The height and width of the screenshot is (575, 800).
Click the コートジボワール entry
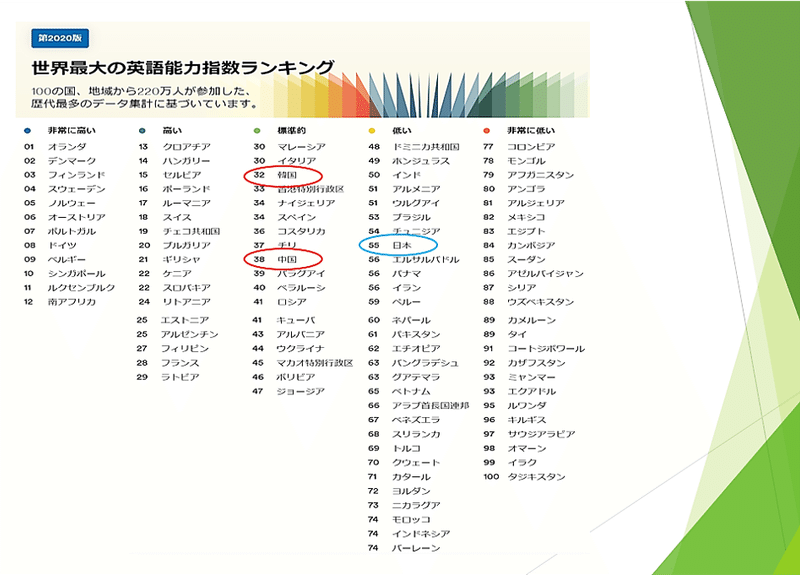tap(546, 348)
